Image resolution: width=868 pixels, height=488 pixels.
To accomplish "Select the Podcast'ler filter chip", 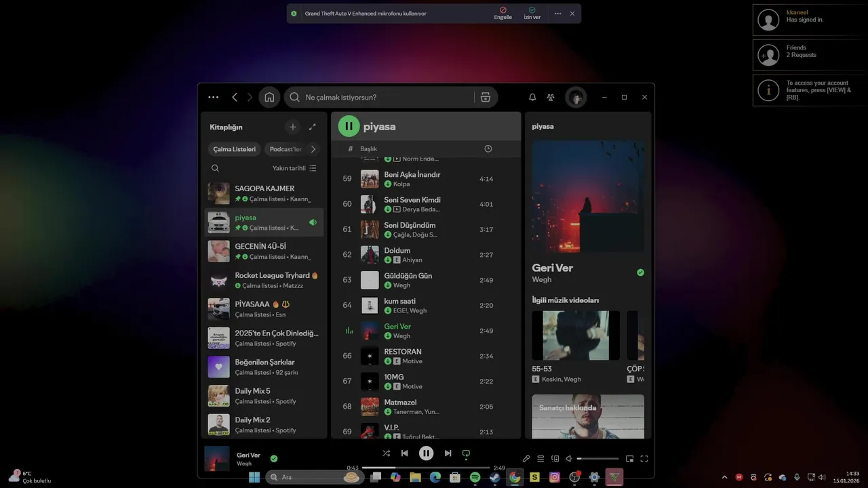I will (285, 149).
